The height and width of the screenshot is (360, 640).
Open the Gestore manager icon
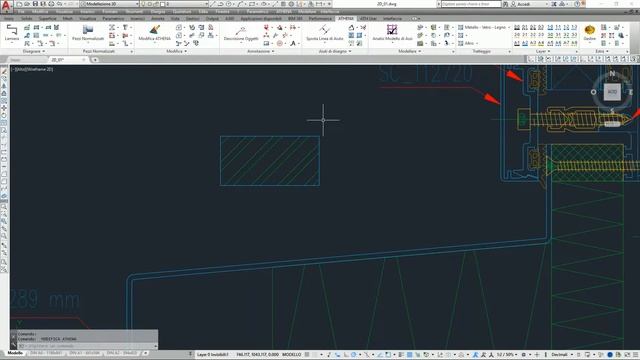point(589,33)
